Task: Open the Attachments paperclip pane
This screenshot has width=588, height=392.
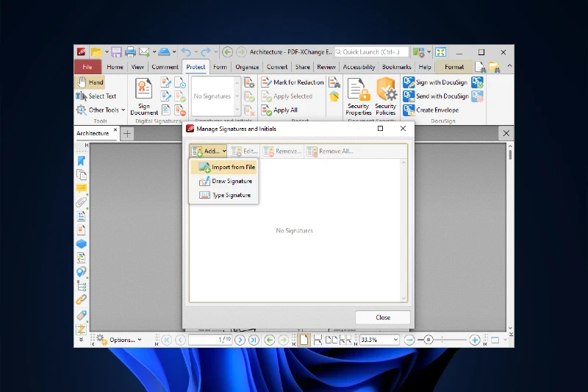Action: pyautogui.click(x=82, y=202)
